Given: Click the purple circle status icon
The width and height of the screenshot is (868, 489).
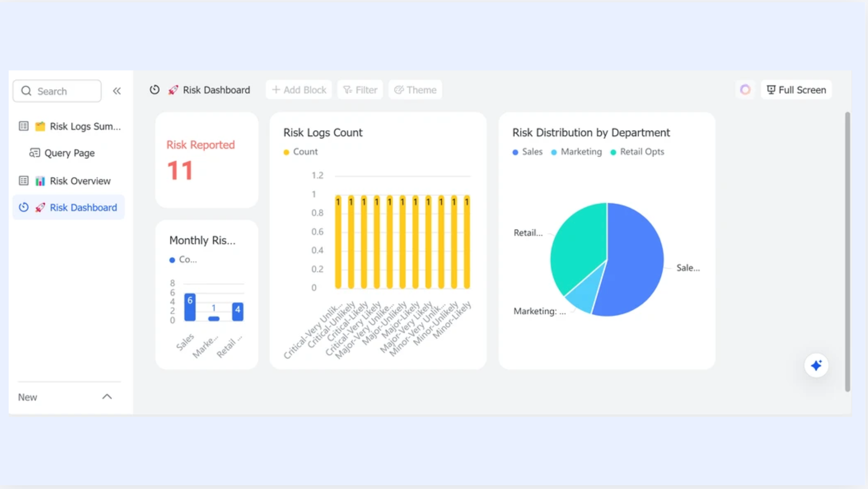Looking at the screenshot, I should coord(745,90).
